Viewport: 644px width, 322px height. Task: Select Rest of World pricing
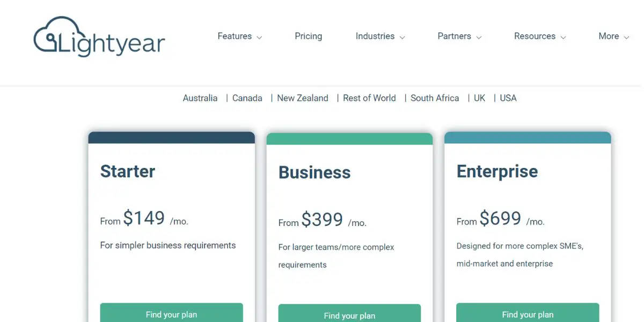(x=369, y=98)
